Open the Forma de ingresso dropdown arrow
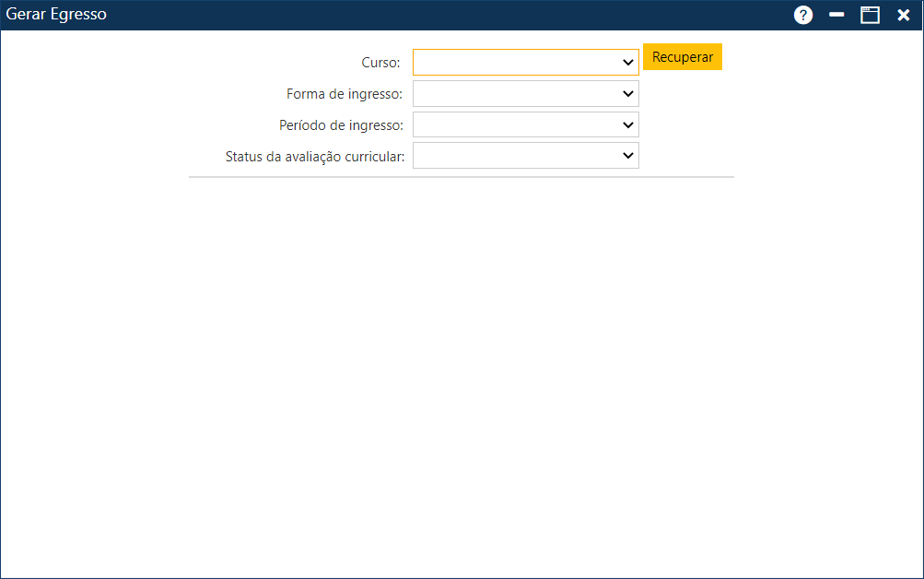The height and width of the screenshot is (579, 924). (628, 94)
